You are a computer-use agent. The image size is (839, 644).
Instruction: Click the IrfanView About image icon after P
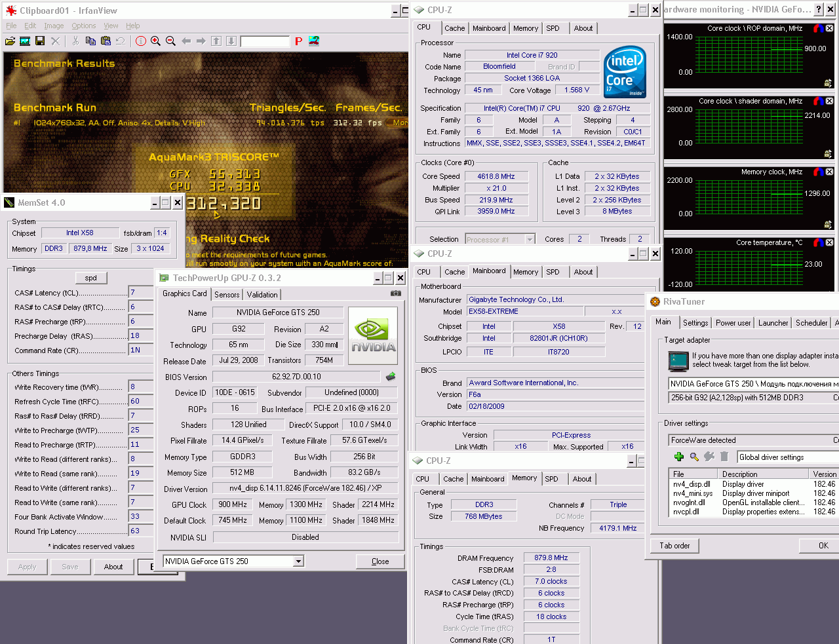pyautogui.click(x=314, y=41)
